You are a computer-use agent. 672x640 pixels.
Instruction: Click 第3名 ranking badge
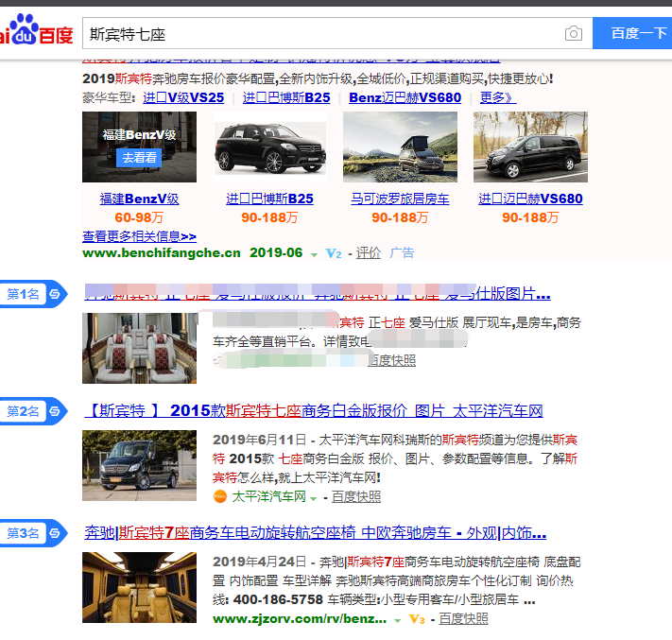point(23,533)
